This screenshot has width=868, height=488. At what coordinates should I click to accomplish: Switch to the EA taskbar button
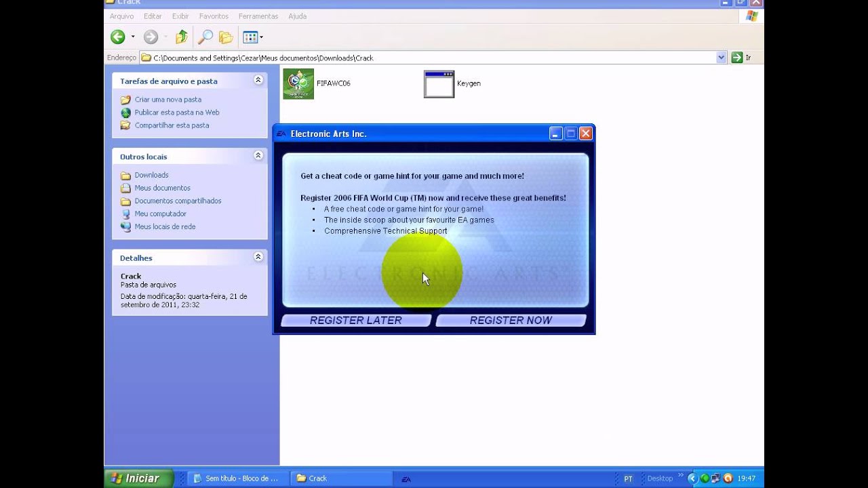[407, 479]
